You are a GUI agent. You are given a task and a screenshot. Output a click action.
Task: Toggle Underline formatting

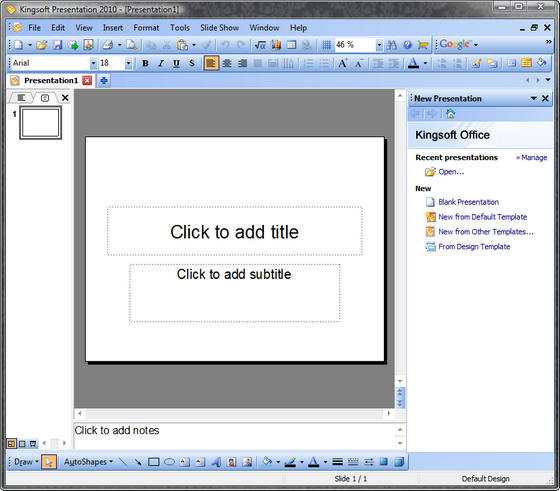pyautogui.click(x=176, y=64)
